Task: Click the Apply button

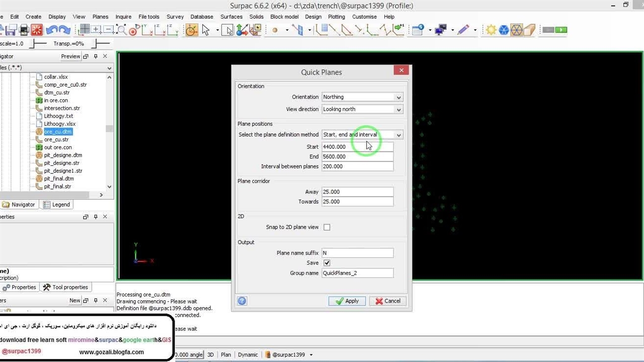Action: (347, 301)
